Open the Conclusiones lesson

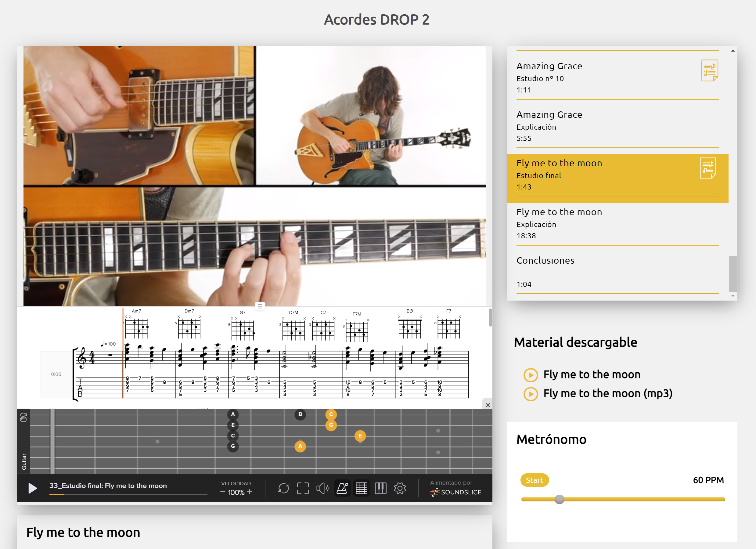[617, 272]
